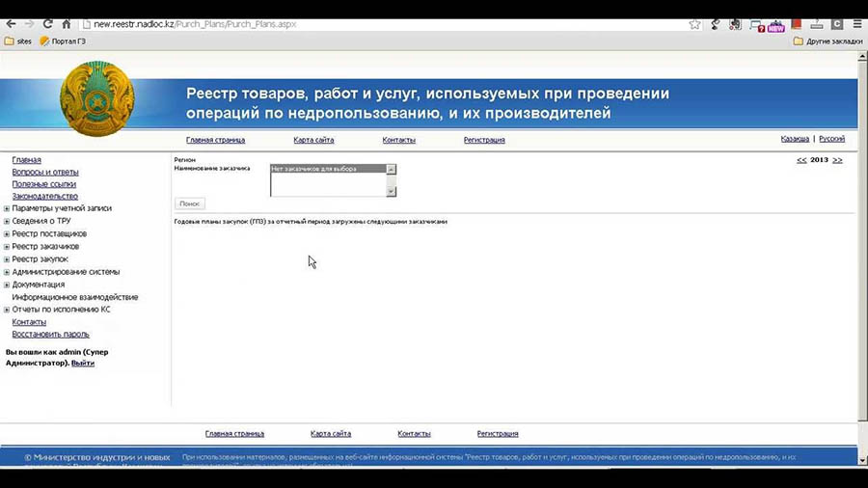868x488 pixels.
Task: Click the URL address bar
Action: 386,24
